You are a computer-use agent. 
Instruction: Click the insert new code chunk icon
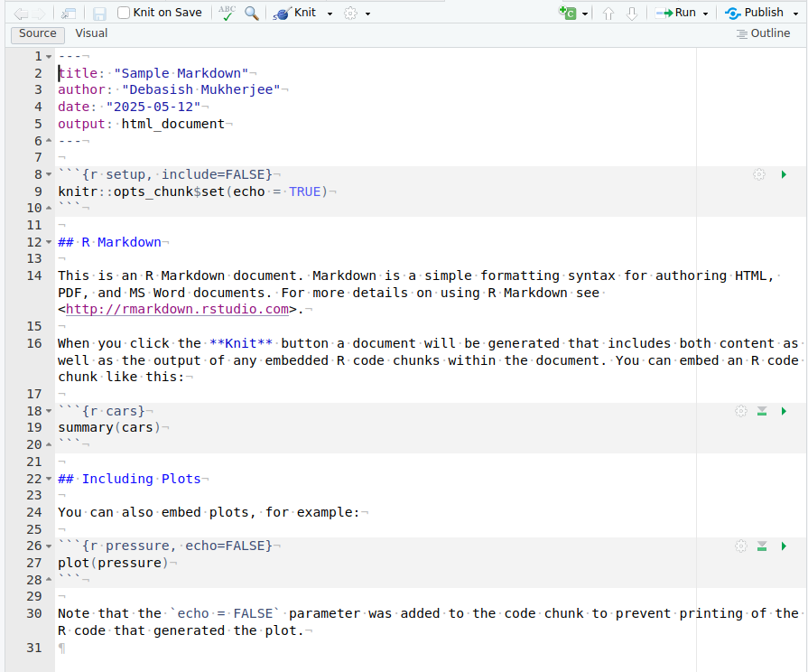(x=568, y=14)
